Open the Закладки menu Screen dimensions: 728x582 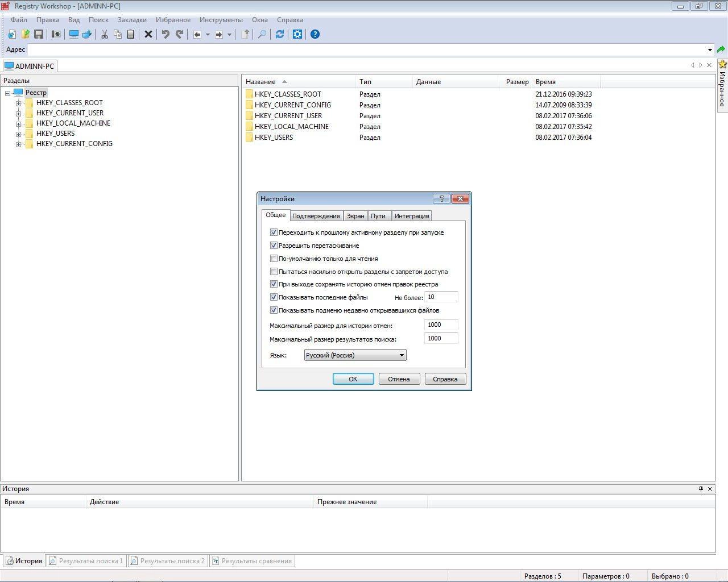(x=132, y=20)
